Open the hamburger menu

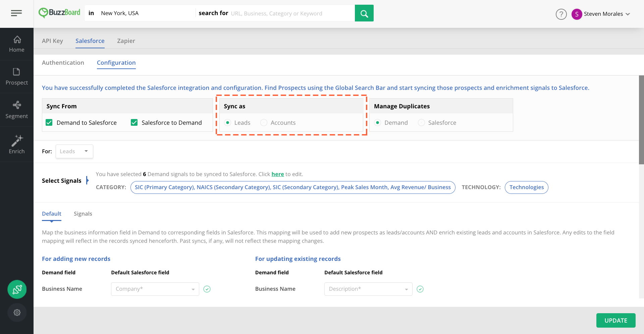point(16,13)
